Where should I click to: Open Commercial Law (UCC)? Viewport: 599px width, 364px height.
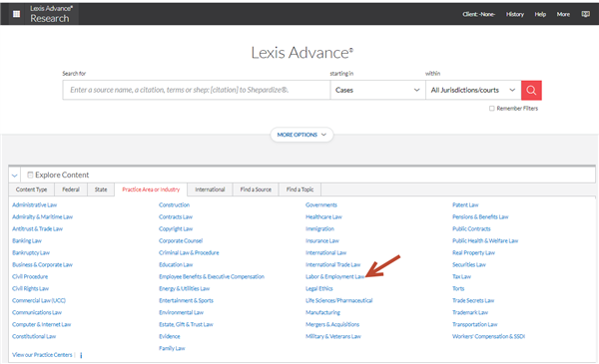[39, 300]
